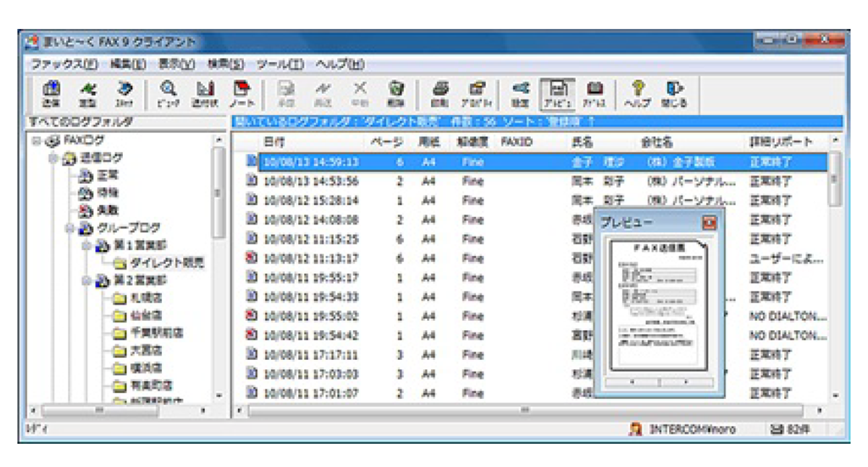Collapse the 第2営業部 tree node
868x467 pixels.
click(88, 281)
